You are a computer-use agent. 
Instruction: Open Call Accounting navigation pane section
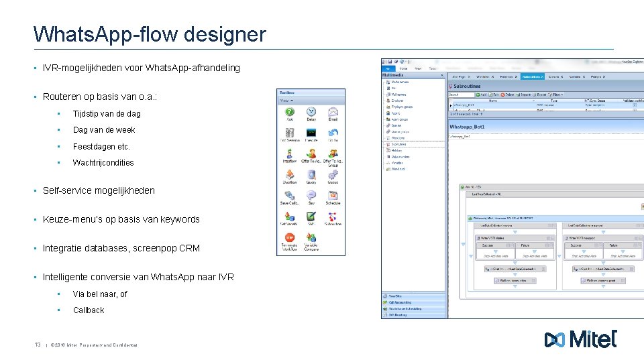[414, 302]
